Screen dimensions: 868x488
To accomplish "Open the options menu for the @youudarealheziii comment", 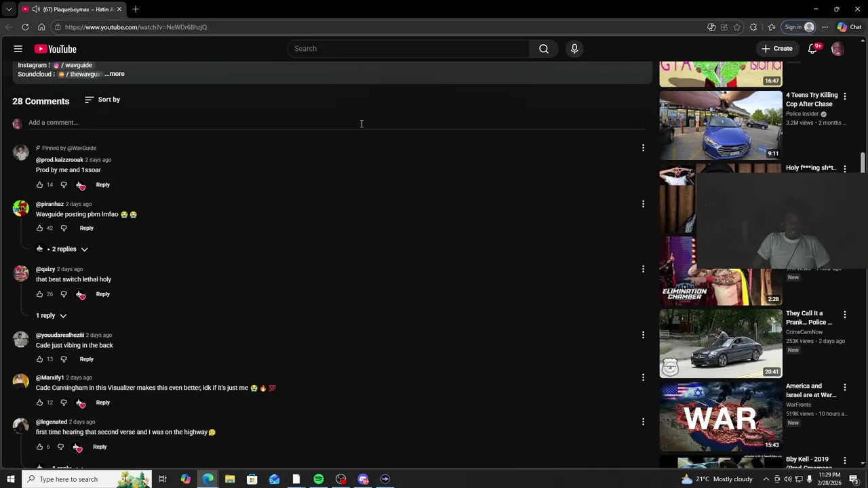I will click(643, 335).
